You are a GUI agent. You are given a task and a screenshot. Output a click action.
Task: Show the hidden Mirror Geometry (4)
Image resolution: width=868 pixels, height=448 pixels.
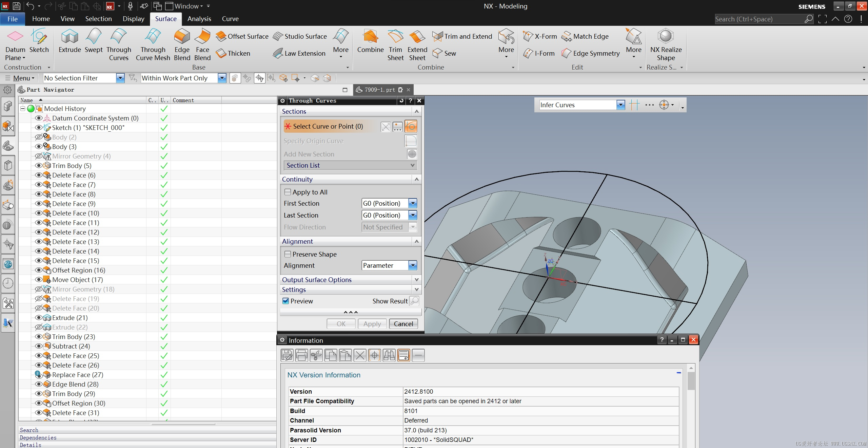tap(39, 156)
